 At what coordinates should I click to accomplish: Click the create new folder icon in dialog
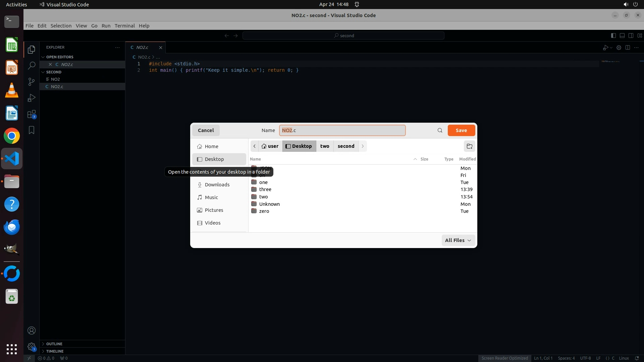tap(470, 146)
